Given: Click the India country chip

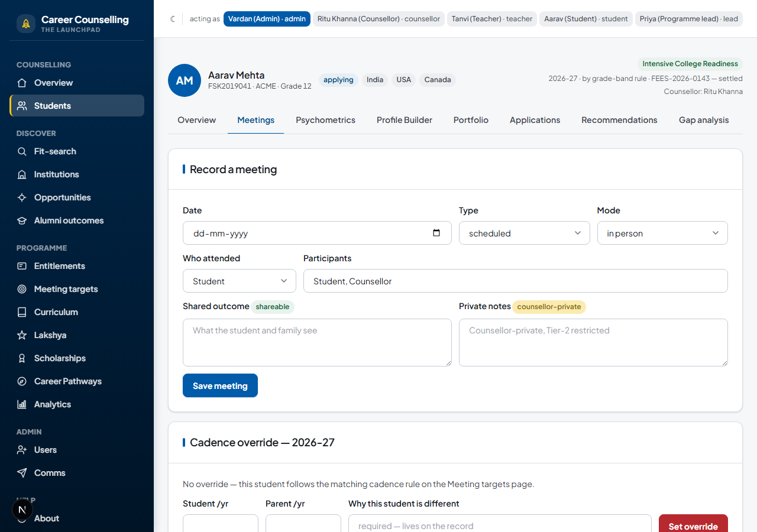Looking at the screenshot, I should coord(375,80).
